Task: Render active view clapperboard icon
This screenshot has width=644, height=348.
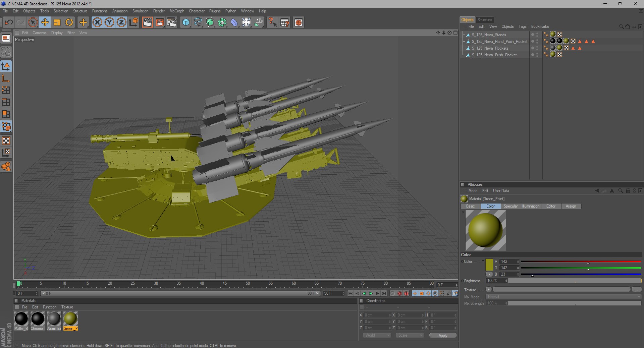Action: click(x=147, y=22)
